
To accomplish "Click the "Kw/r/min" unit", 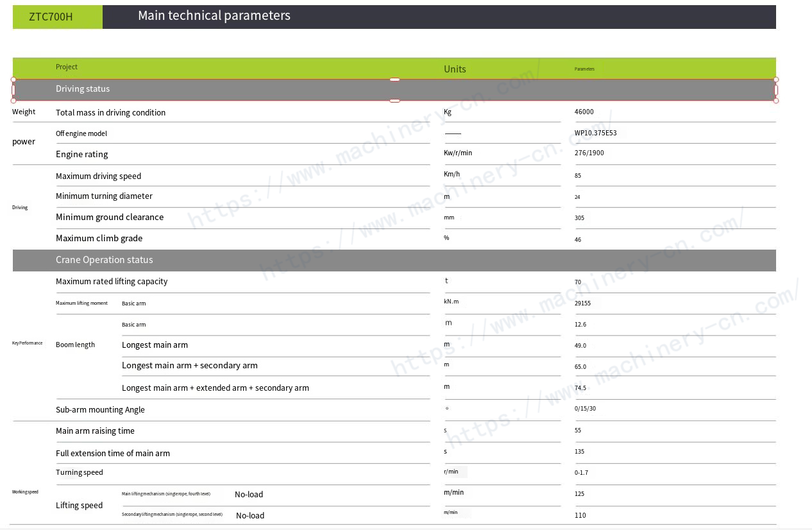I will pyautogui.click(x=458, y=153).
